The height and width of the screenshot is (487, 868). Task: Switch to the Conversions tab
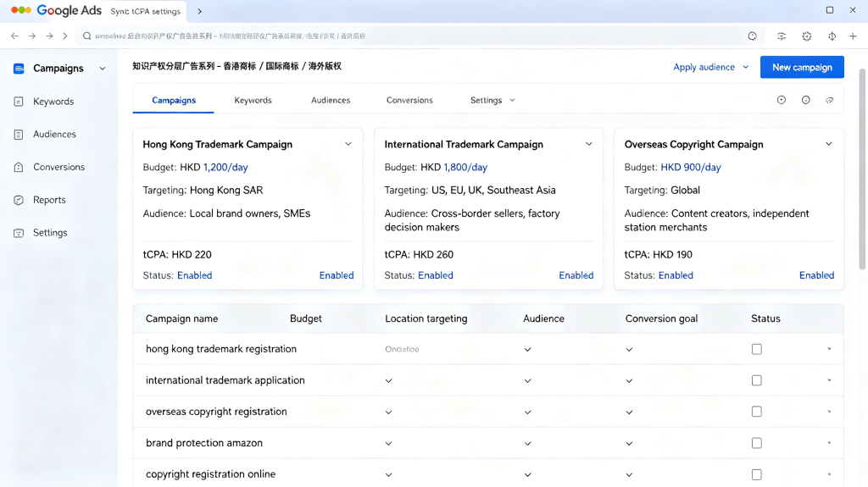click(409, 100)
